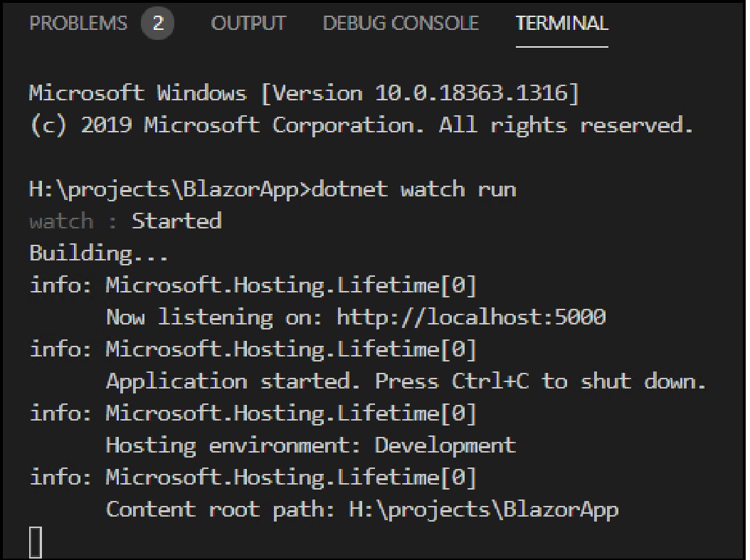Viewport: 750px width, 560px height.
Task: Click the 'watch : Started' status line
Action: pos(125,221)
